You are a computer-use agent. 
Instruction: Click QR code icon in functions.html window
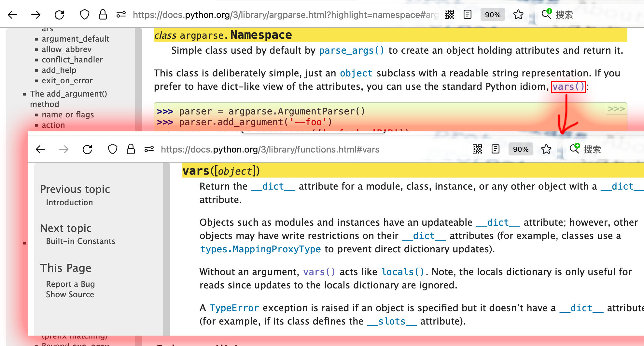pos(477,149)
